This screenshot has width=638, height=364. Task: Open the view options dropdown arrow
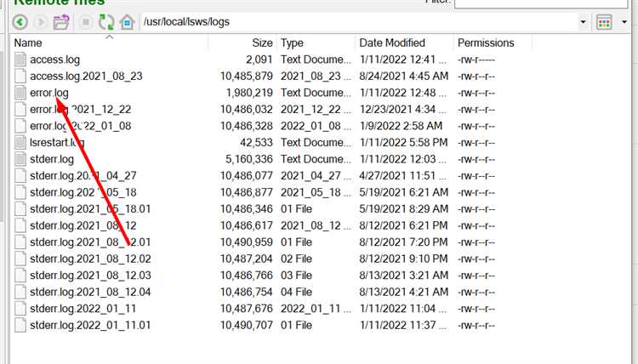(x=624, y=22)
